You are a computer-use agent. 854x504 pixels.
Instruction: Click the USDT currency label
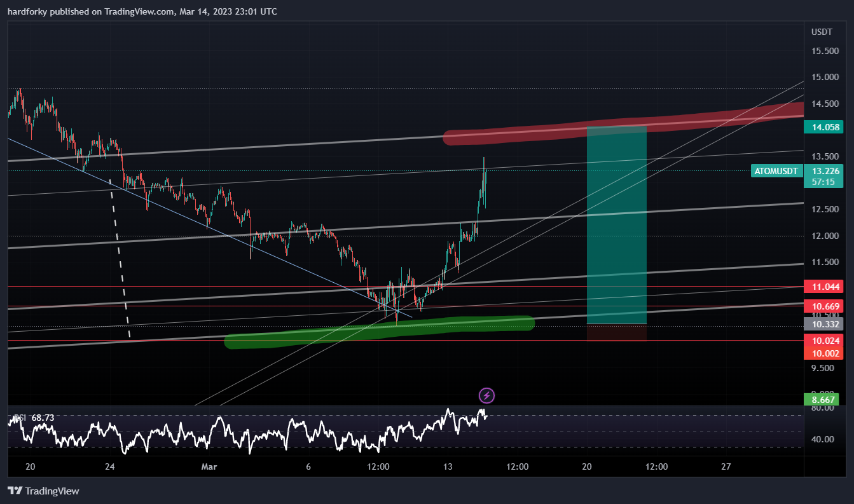[822, 32]
